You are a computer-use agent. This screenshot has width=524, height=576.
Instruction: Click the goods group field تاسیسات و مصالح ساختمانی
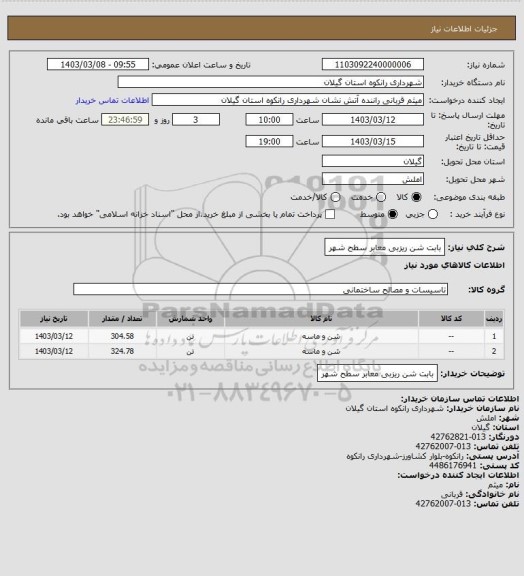click(260, 289)
